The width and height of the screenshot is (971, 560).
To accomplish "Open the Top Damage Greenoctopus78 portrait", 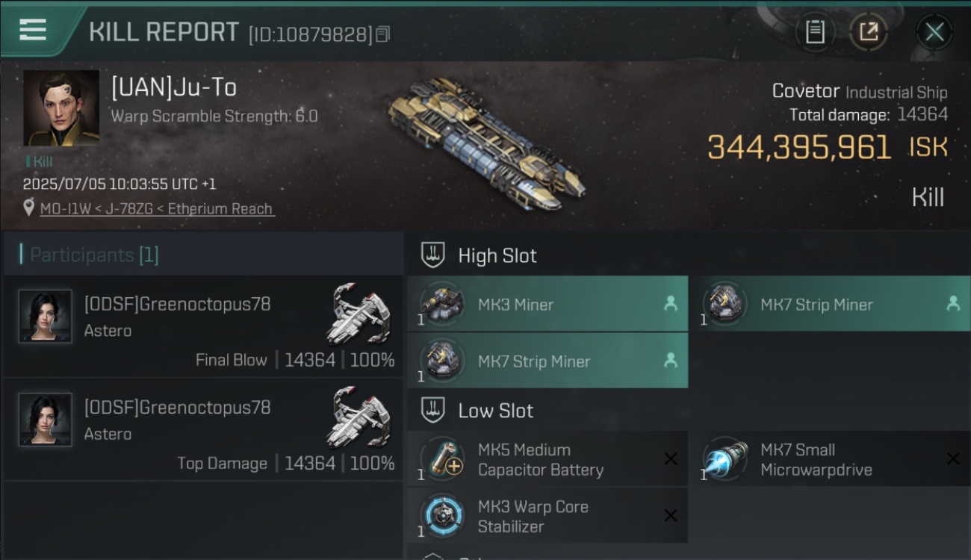I will pos(45,420).
